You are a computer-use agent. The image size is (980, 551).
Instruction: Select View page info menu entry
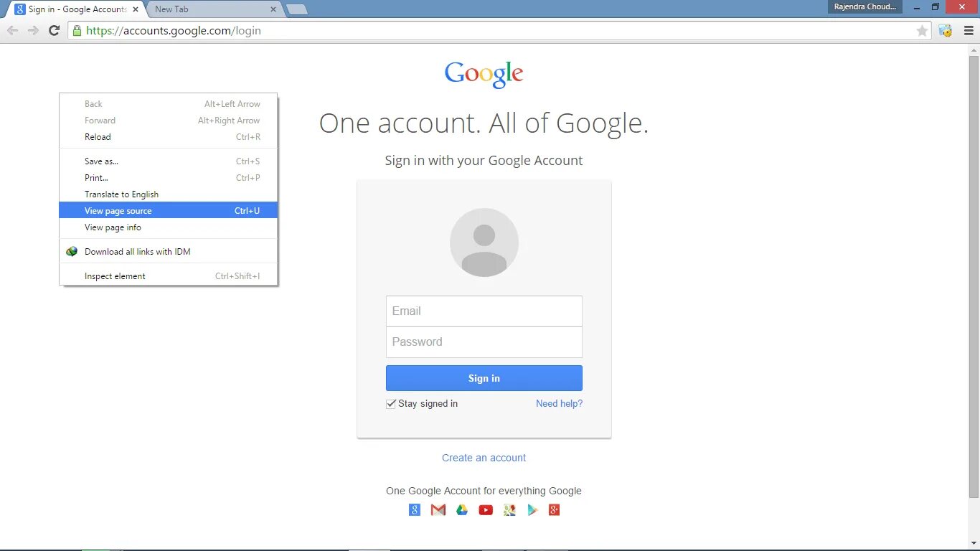coord(169,227)
